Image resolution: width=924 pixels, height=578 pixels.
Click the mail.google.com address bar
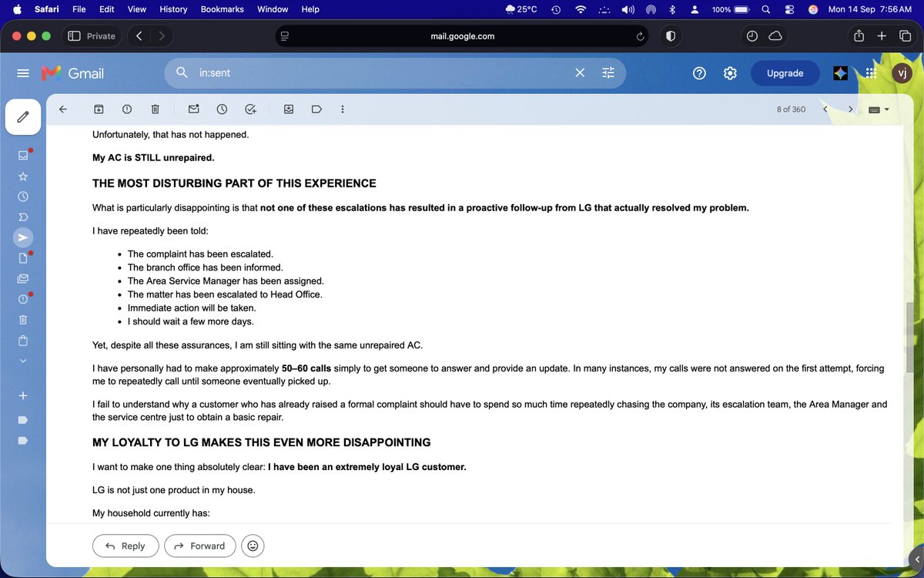click(463, 35)
